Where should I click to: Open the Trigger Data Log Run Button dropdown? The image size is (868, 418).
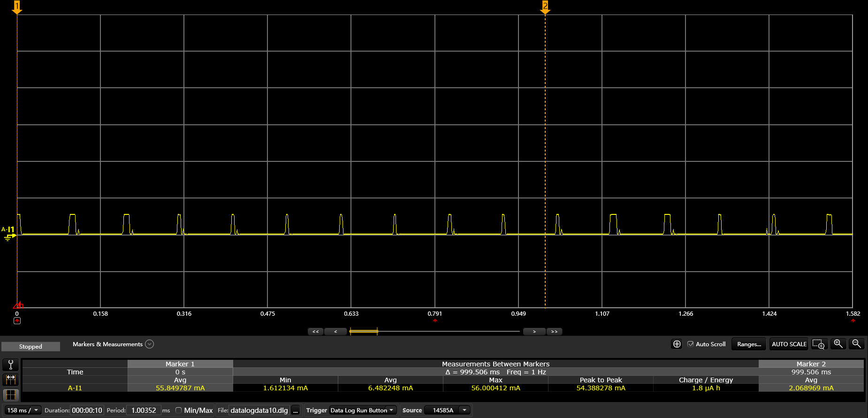(363, 410)
